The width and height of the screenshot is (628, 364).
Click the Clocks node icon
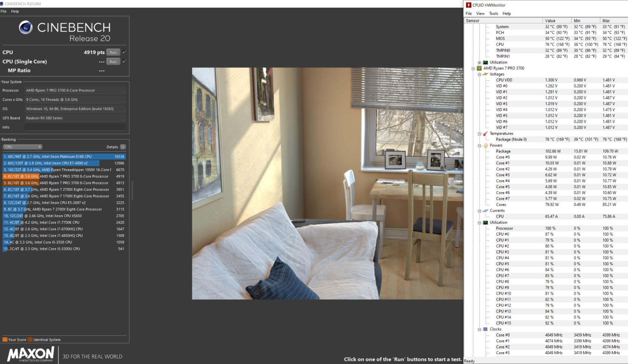pyautogui.click(x=485, y=329)
